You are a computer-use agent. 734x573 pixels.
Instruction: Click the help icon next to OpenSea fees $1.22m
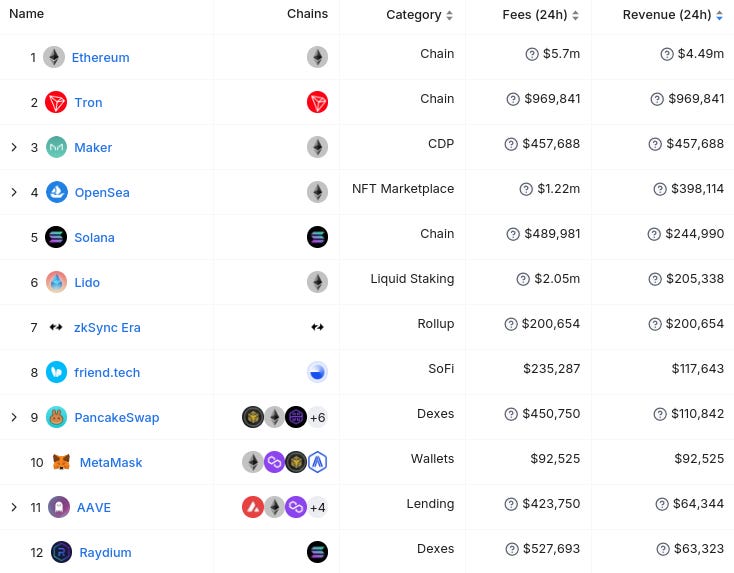(x=526, y=189)
